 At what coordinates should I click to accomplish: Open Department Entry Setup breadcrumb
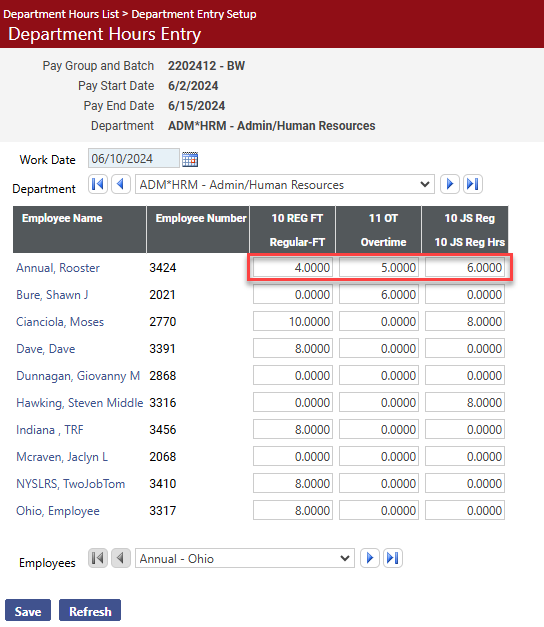(x=194, y=14)
